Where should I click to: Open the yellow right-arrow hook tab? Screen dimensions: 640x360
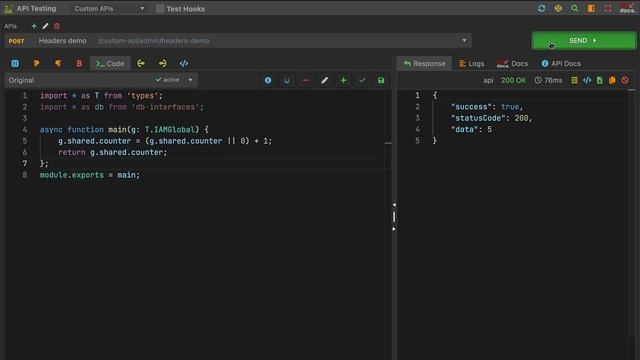[x=162, y=63]
